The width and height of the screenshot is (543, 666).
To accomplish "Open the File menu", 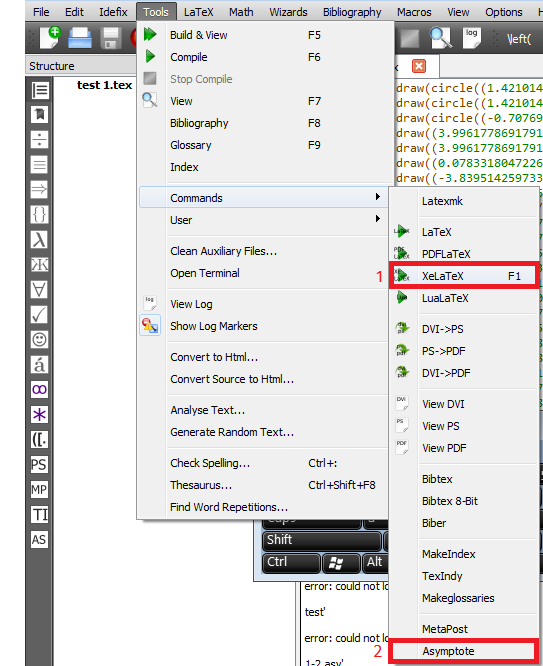I will [x=41, y=12].
